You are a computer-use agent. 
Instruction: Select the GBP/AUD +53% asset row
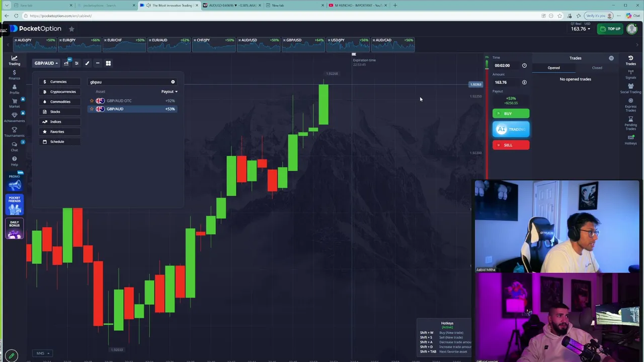(133, 109)
